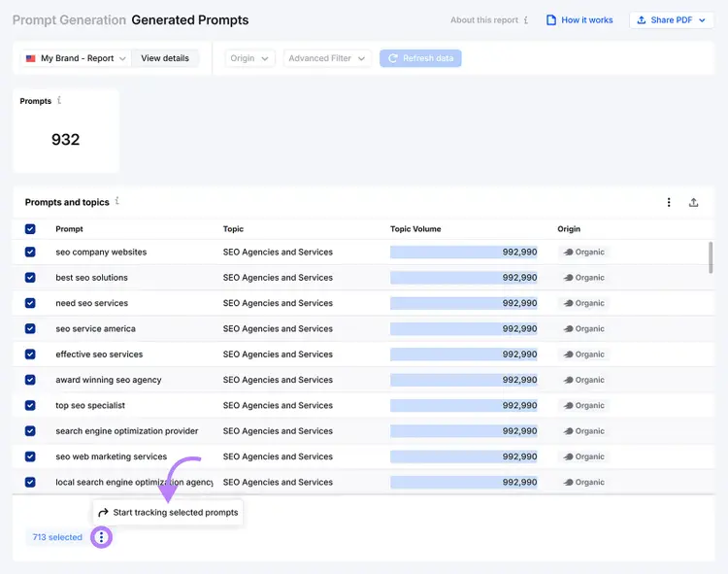This screenshot has height=574, width=728.
Task: Uncheck the award winning seo agency row
Action: pos(30,380)
